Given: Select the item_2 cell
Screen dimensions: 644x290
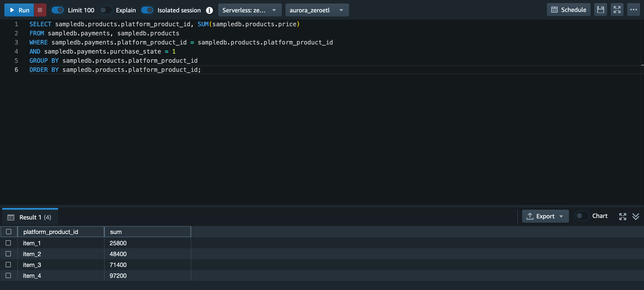Looking at the screenshot, I should pyautogui.click(x=61, y=254).
